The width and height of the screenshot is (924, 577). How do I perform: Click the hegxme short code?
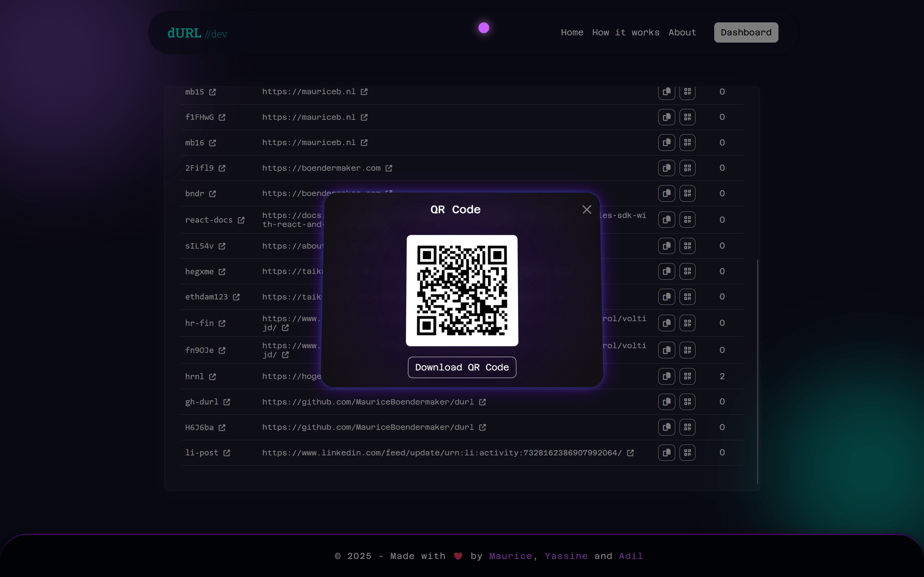(x=199, y=272)
